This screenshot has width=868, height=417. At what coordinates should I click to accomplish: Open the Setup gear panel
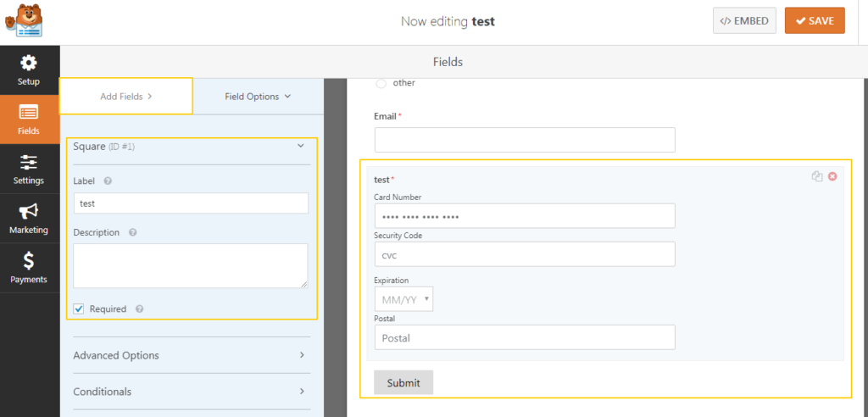coord(29,70)
